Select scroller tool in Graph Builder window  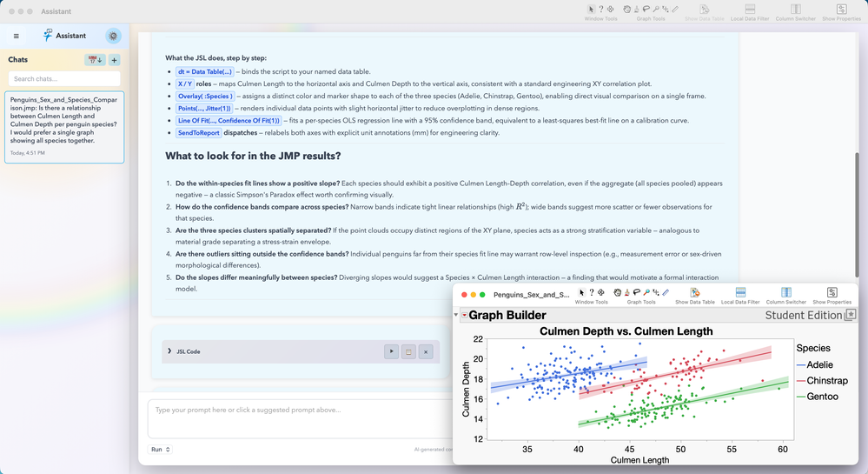(656, 292)
